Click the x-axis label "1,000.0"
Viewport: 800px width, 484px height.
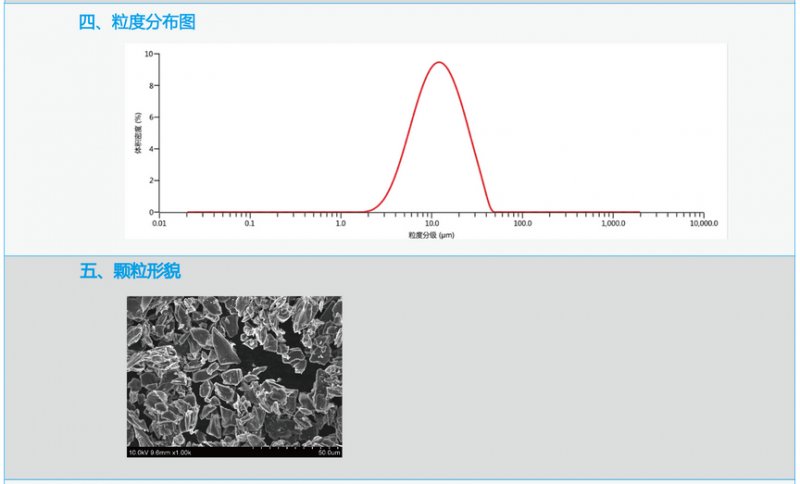coord(613,223)
